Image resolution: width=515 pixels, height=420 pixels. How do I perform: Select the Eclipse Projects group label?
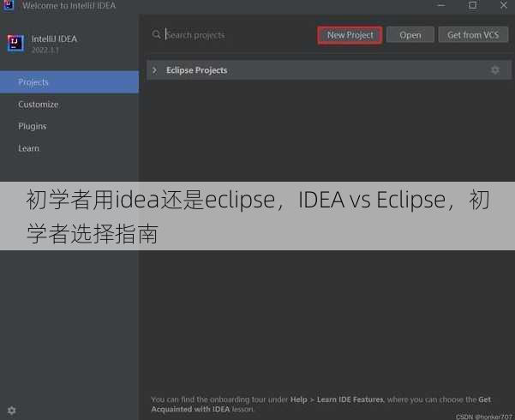[x=197, y=70]
